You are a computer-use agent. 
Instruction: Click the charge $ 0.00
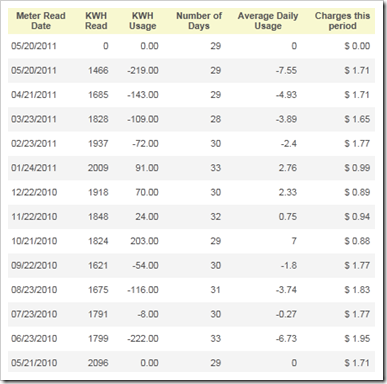[357, 46]
